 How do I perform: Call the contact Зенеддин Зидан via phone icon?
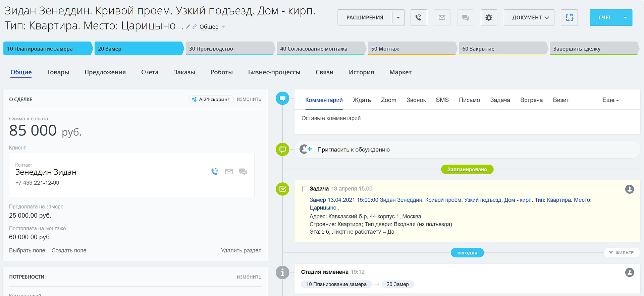pyautogui.click(x=215, y=172)
